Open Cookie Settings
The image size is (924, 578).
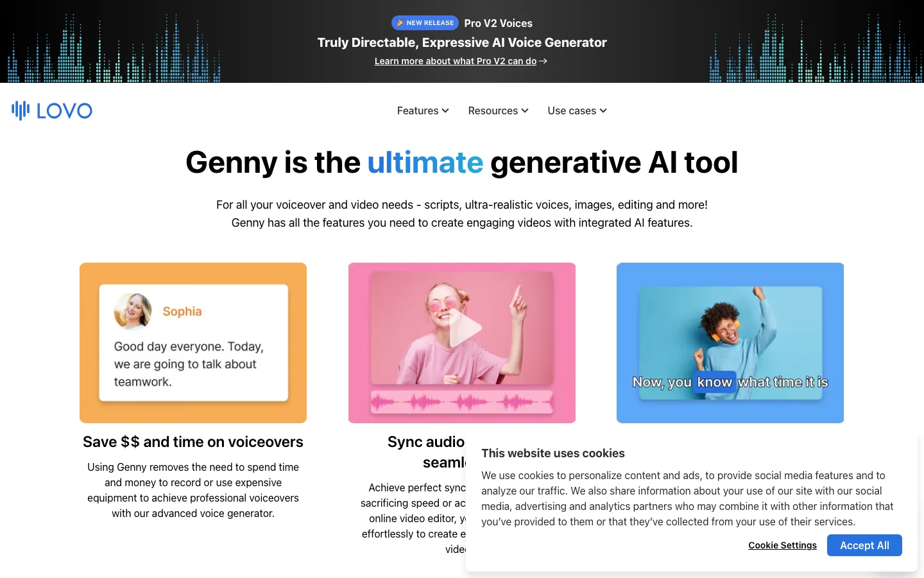(x=782, y=545)
